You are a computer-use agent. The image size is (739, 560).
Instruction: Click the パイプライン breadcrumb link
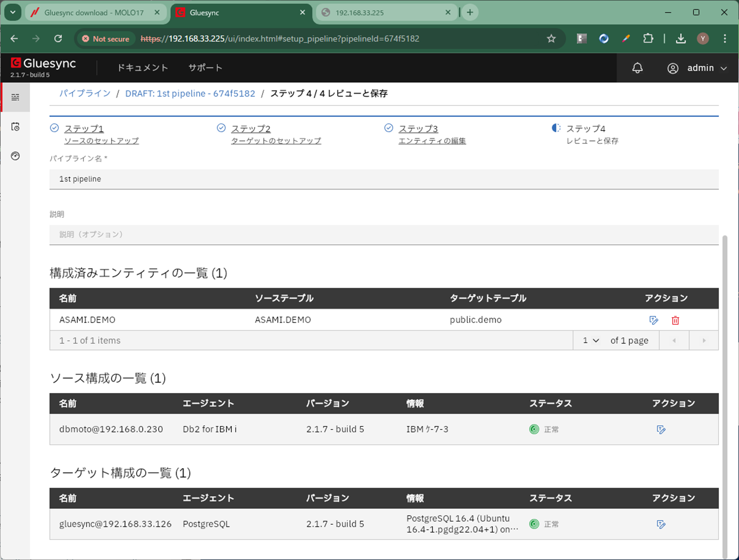(85, 94)
